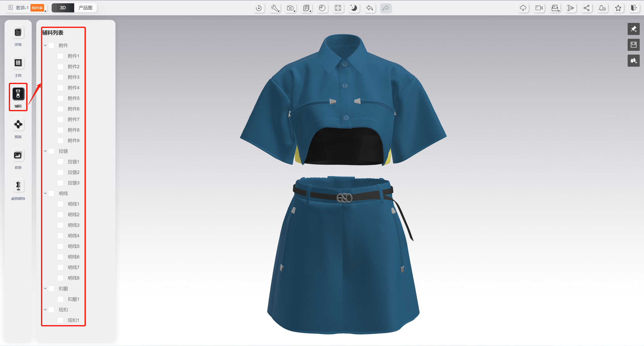Click the camera screenshot icon in toolbar
Screen dimensions: 644x346
tap(291, 8)
